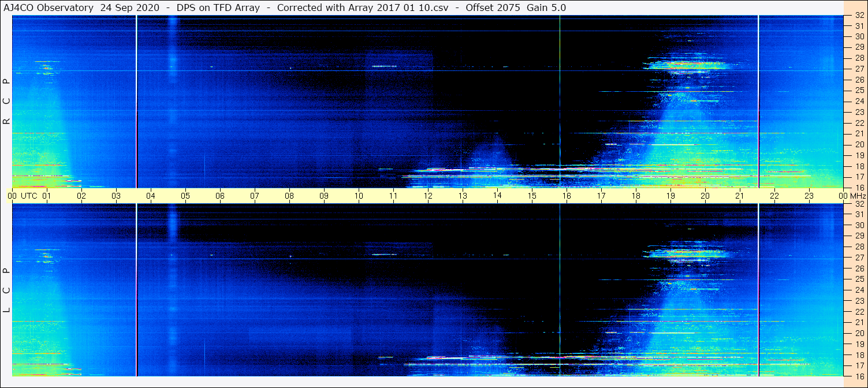Click the '16' MHz label of the LCP panel

(859, 376)
